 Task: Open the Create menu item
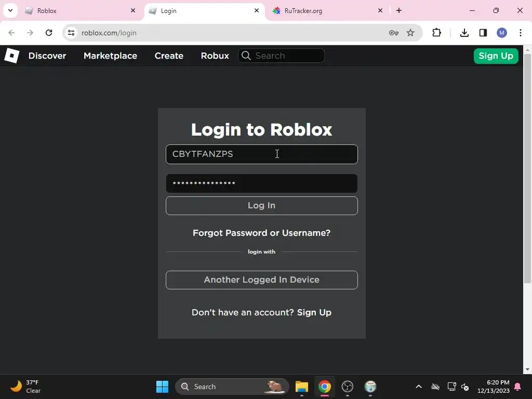(169, 56)
